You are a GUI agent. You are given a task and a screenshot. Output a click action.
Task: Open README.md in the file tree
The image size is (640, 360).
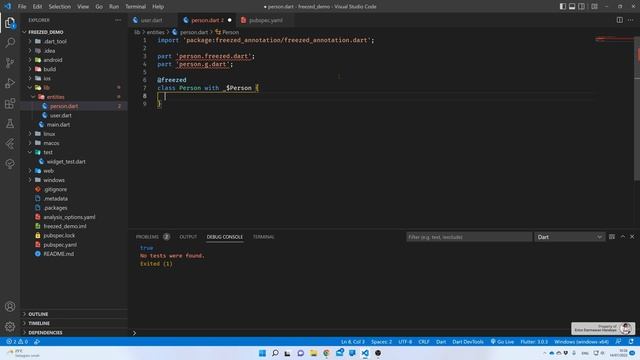tap(59, 254)
